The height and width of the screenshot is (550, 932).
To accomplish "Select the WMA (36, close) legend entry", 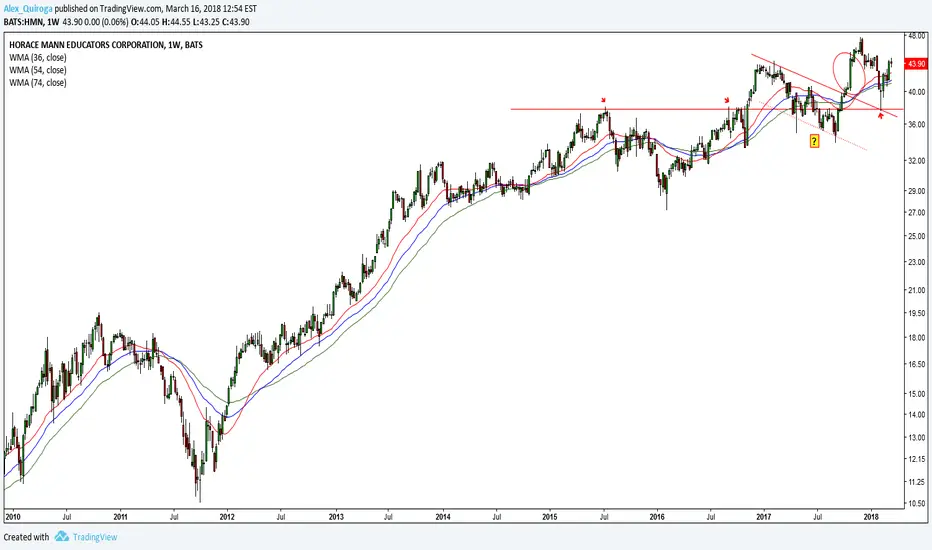I will point(37,58).
